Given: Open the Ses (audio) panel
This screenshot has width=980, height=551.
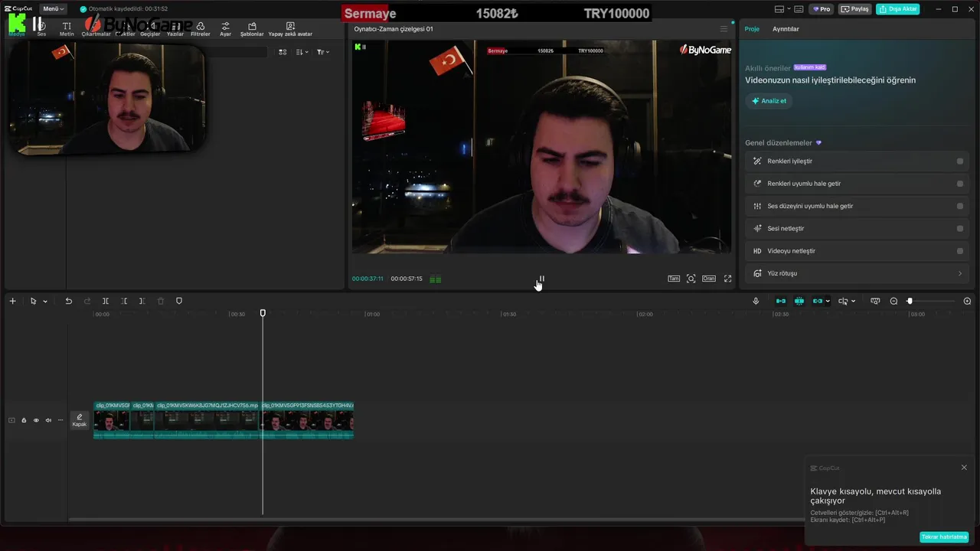Looking at the screenshot, I should [x=41, y=29].
